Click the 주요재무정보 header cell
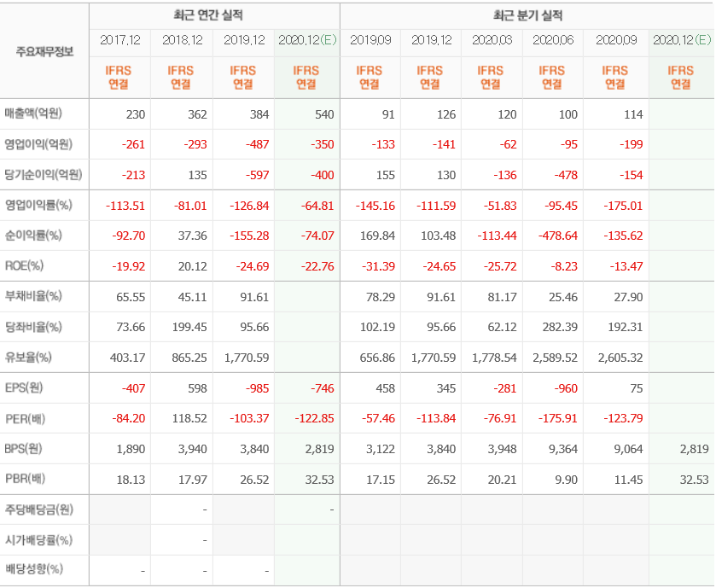 point(44,51)
